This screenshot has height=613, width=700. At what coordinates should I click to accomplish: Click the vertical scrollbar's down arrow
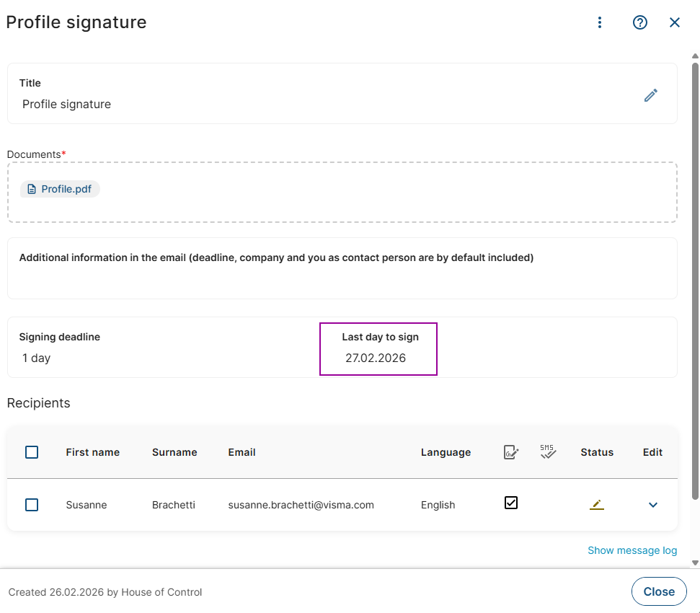[x=695, y=563]
